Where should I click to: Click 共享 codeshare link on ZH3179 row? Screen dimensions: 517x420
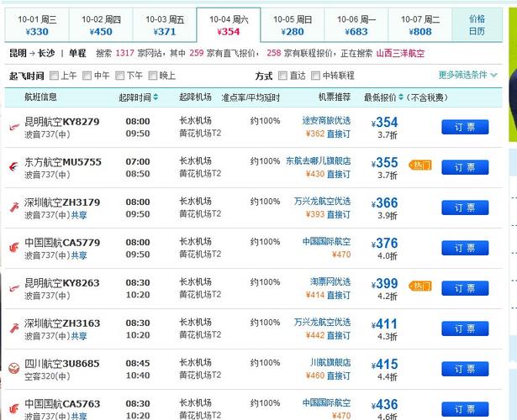[79, 215]
